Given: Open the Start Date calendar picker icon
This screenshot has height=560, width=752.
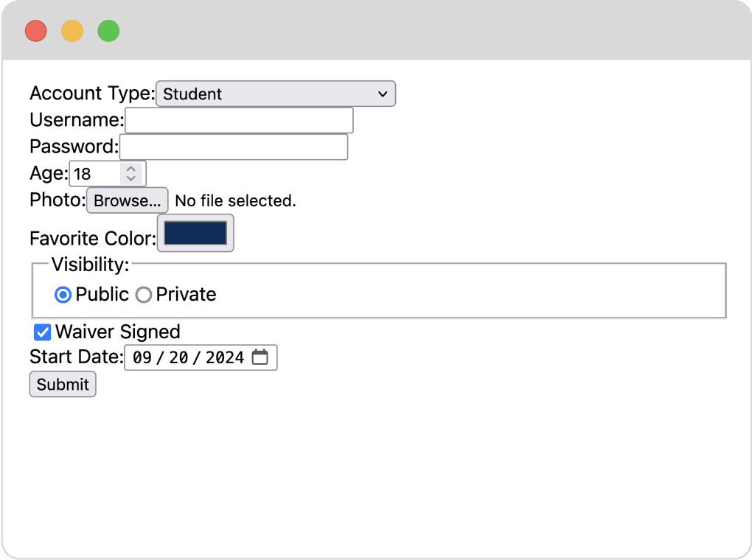Looking at the screenshot, I should click(260, 357).
